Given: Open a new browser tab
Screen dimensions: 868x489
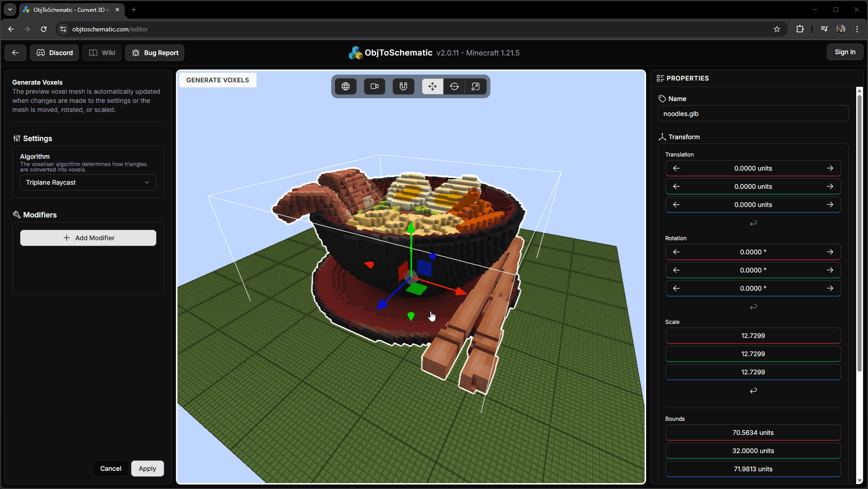Looking at the screenshot, I should [134, 10].
